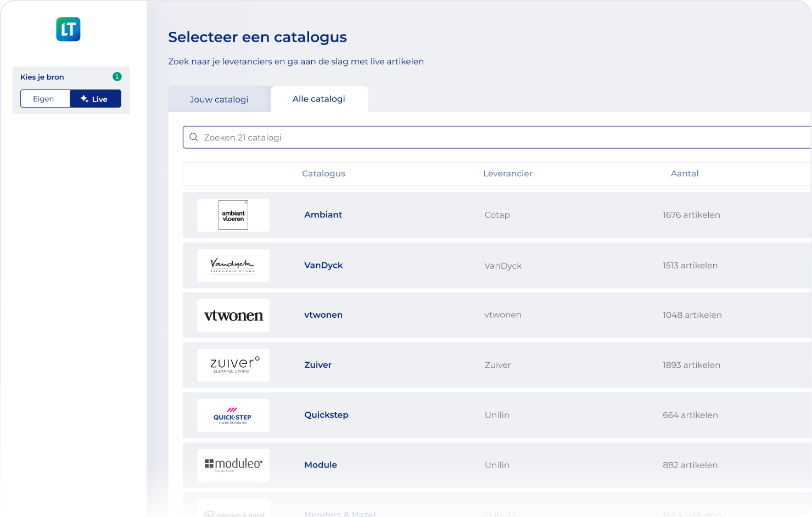
Task: Click the magnifier icon in the search bar
Action: (194, 137)
